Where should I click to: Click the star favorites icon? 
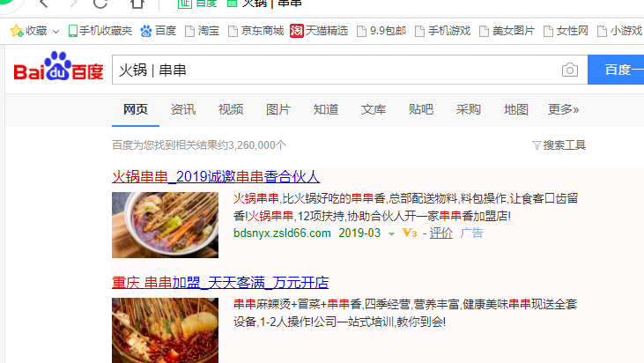click(x=17, y=31)
